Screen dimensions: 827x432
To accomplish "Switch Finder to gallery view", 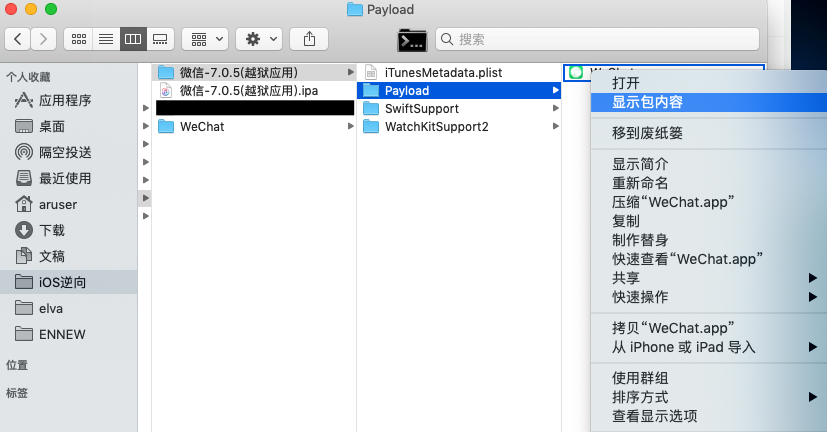I will [160, 39].
